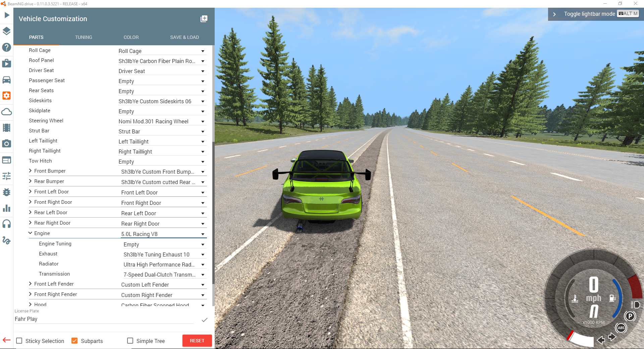Click the left turn signal arrow

click(601, 340)
